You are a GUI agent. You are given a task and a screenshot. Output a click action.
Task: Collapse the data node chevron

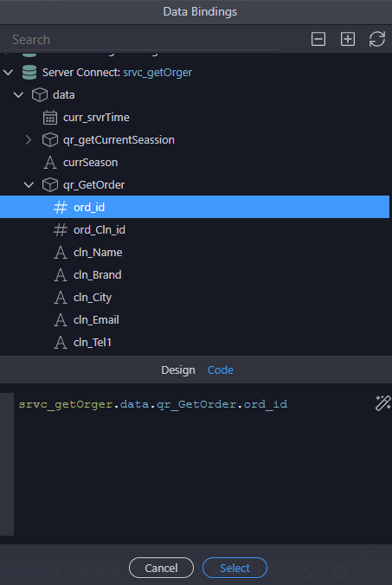pyautogui.click(x=19, y=95)
